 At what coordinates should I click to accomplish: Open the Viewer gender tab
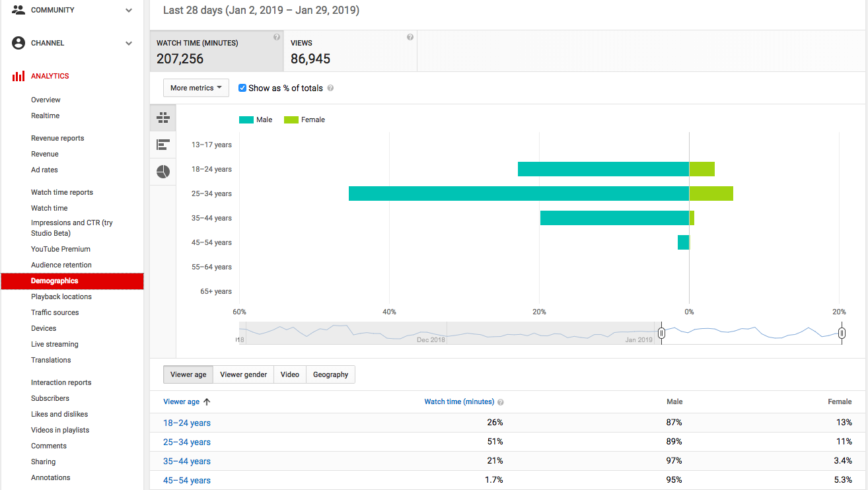[243, 374]
